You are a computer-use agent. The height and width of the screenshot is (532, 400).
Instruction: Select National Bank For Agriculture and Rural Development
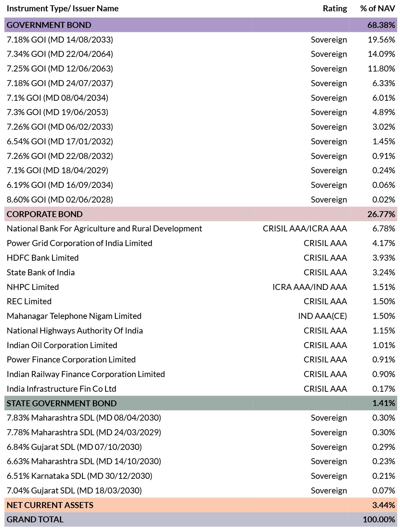tap(104, 229)
